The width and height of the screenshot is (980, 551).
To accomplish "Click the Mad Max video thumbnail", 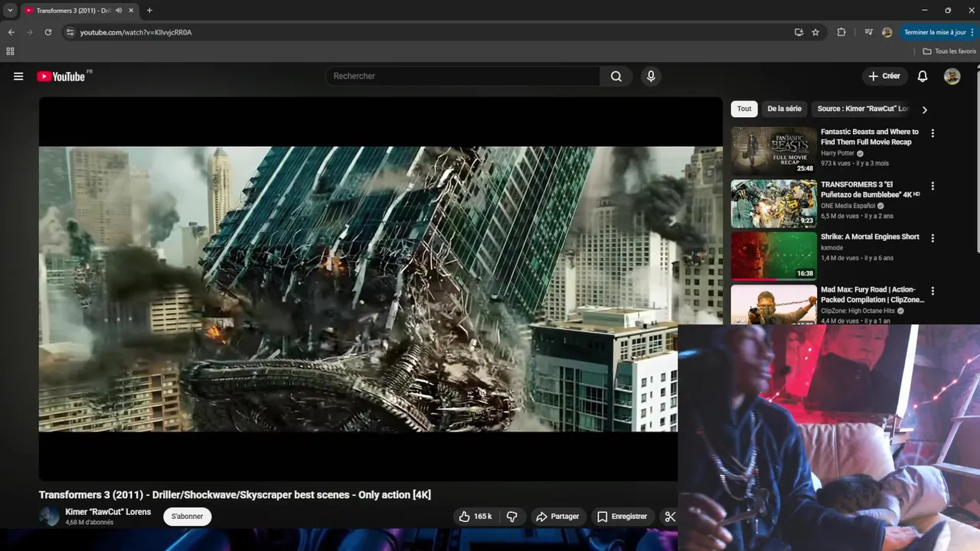I will tap(773, 305).
